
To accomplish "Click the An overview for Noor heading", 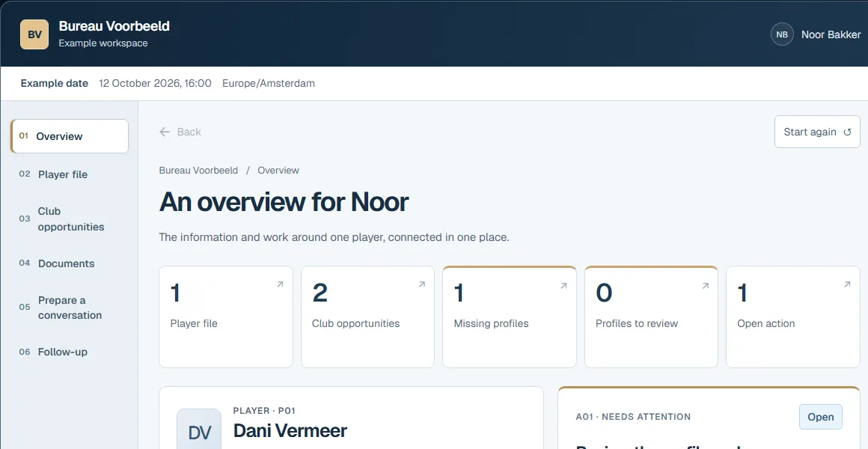I will coord(284,202).
